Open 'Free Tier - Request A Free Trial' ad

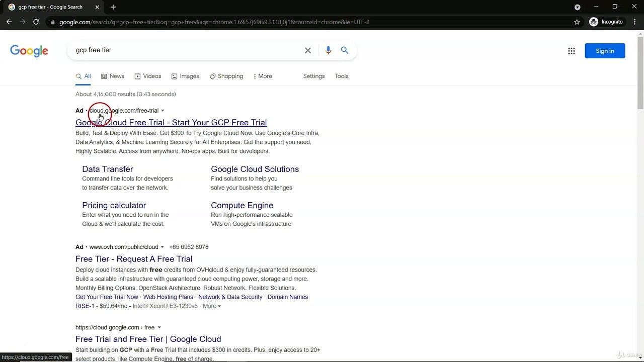[x=134, y=259]
